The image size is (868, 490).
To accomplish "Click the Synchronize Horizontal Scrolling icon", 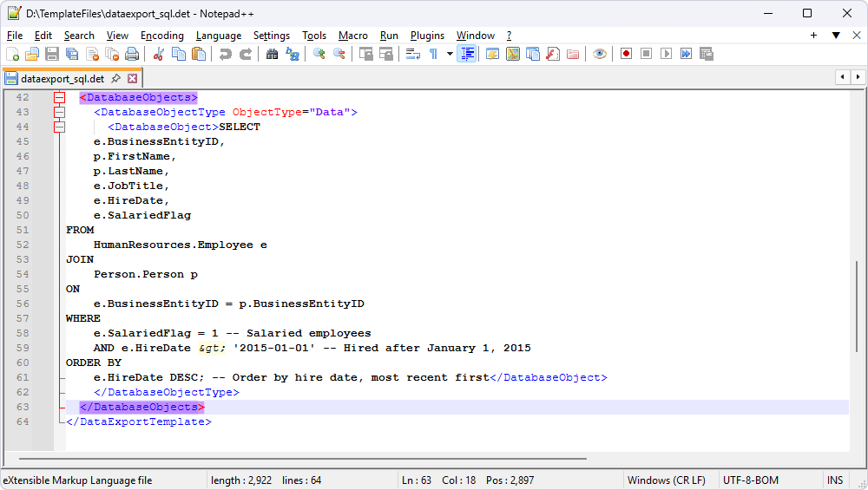I will (385, 54).
